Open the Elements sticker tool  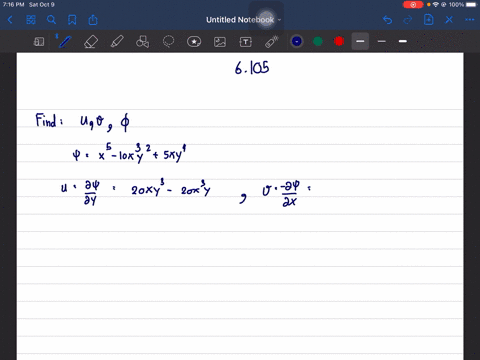tap(194, 42)
